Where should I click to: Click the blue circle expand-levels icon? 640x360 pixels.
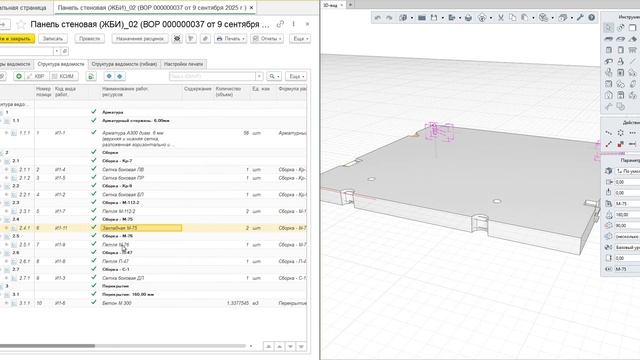(109, 76)
